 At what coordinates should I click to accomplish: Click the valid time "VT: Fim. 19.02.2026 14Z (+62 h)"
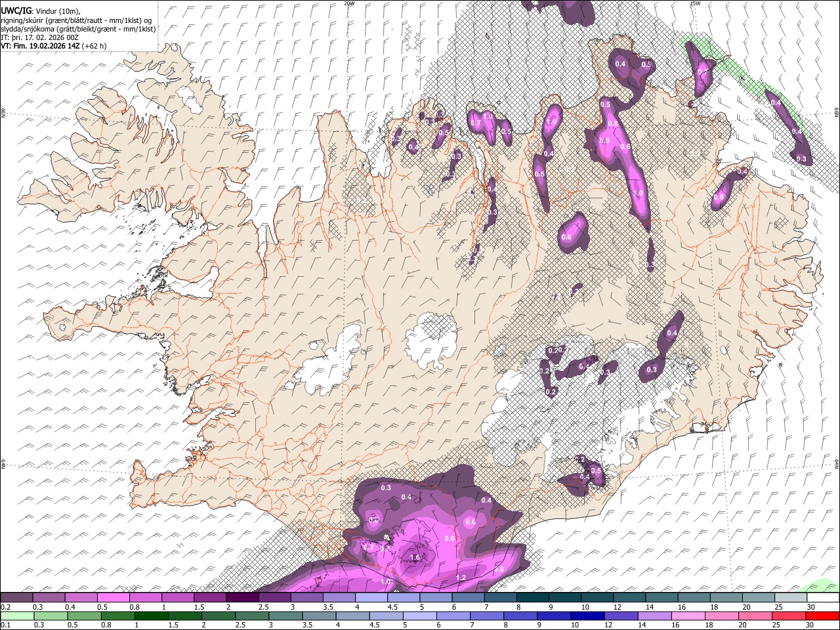pos(54,46)
